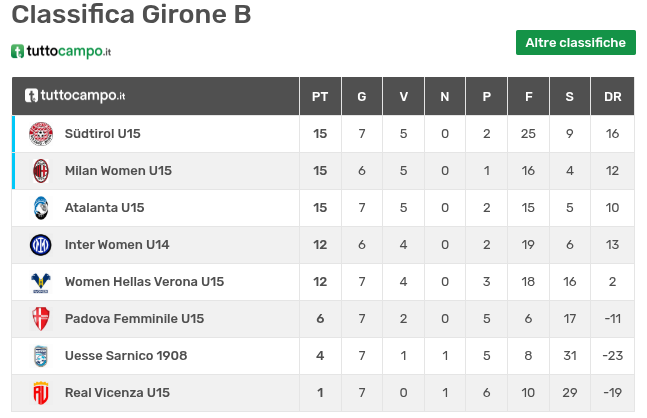Sort by the PT points column header

point(320,97)
